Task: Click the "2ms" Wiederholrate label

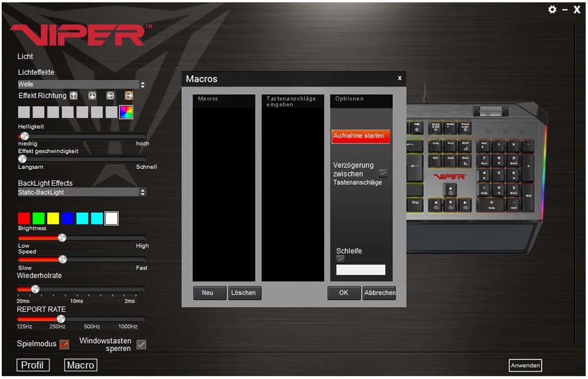Action: pos(130,302)
